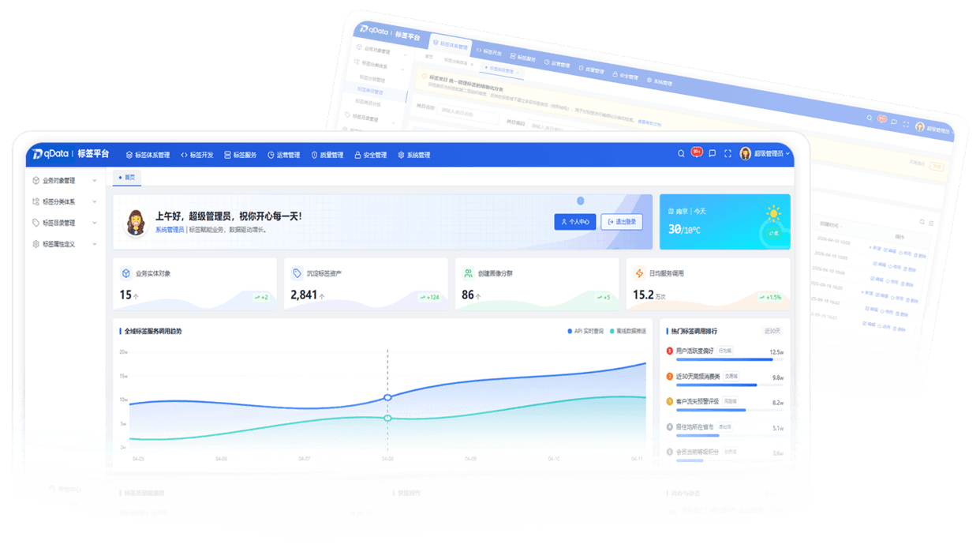980x552 pixels.
Task: Click the +124 trend badge
Action: coord(431,298)
